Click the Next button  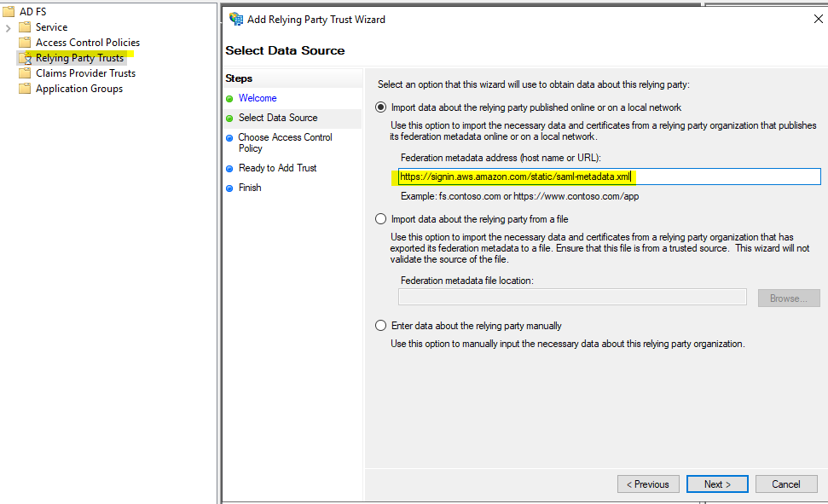point(717,484)
